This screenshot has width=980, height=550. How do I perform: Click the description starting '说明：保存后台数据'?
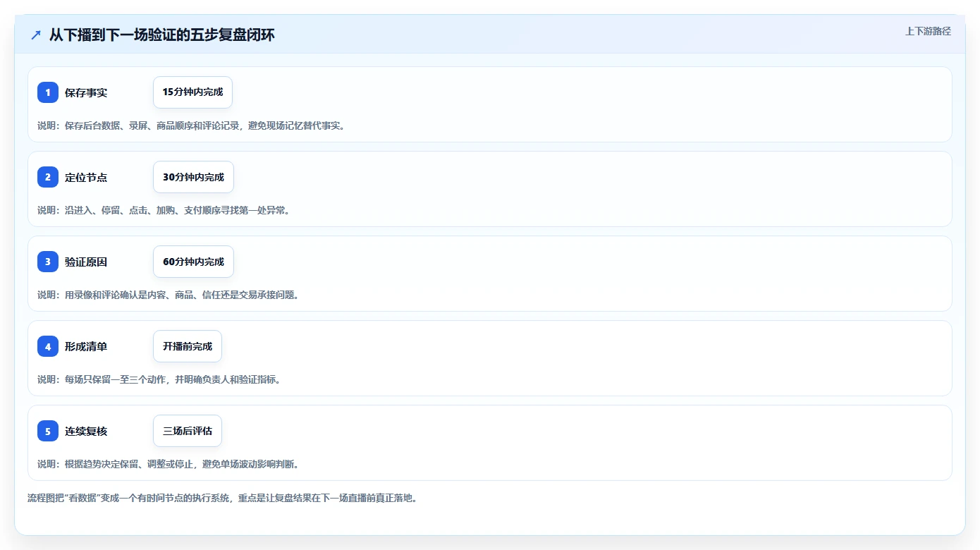[191, 126]
